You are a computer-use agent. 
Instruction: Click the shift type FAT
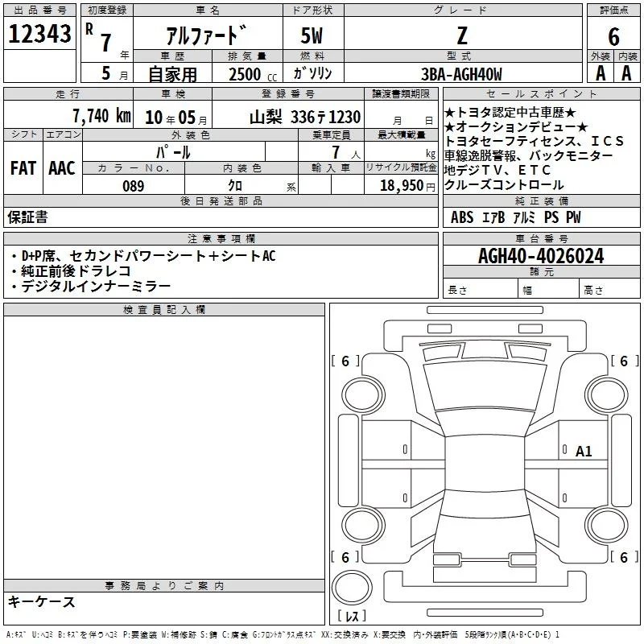click(x=23, y=168)
